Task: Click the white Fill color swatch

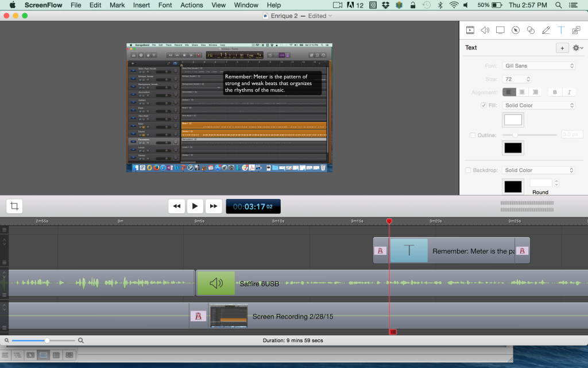Action: click(x=513, y=120)
